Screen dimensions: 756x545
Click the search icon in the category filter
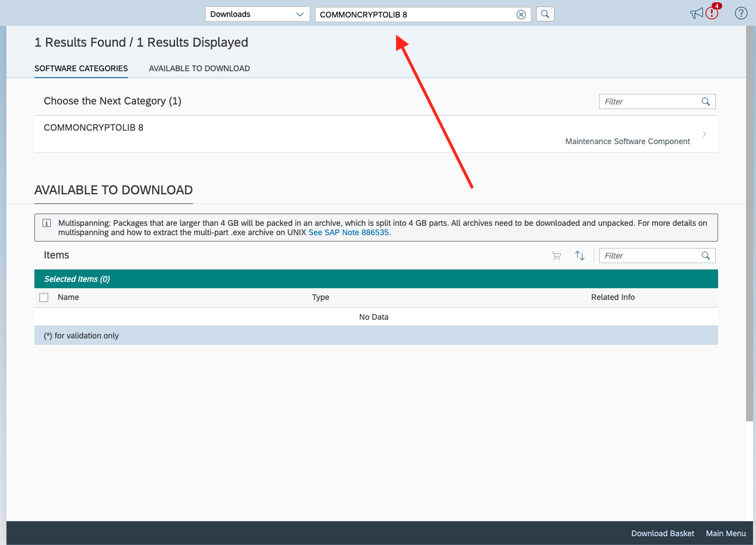tap(705, 102)
